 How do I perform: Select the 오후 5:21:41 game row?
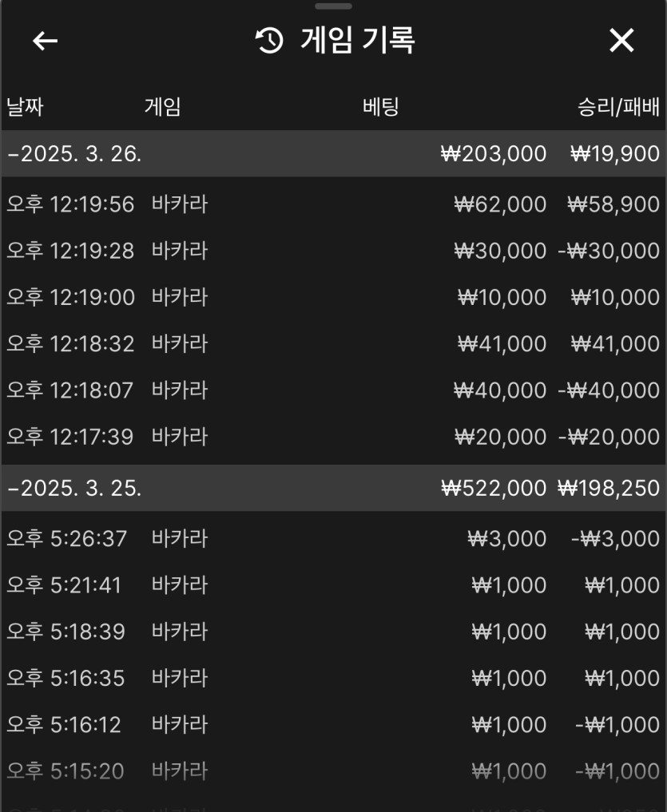tap(333, 585)
